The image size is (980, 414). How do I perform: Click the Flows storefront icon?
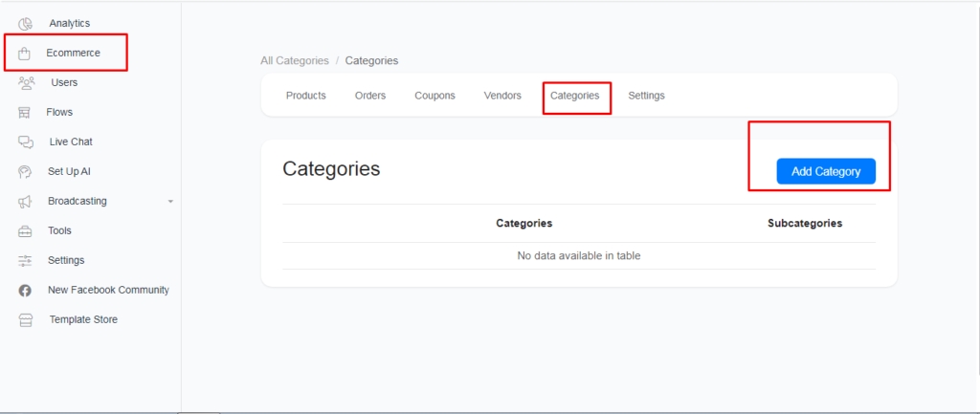(x=26, y=113)
